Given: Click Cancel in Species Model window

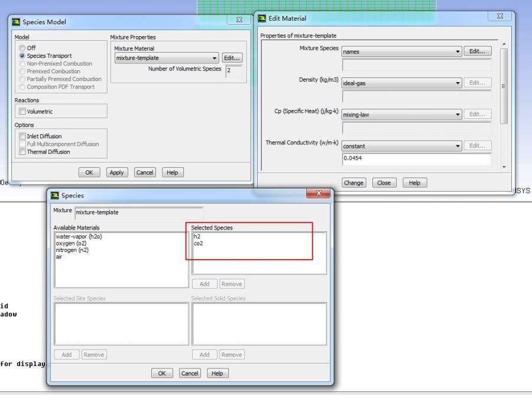Looking at the screenshot, I should coord(145,173).
